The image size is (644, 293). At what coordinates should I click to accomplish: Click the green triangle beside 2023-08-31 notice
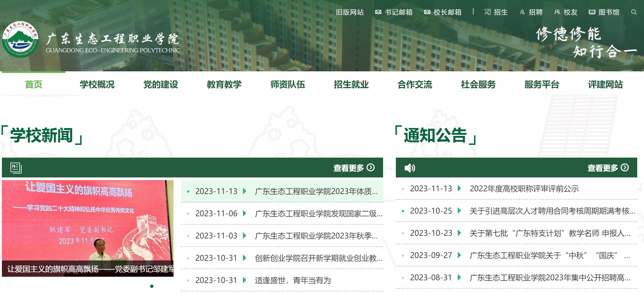click(x=459, y=277)
